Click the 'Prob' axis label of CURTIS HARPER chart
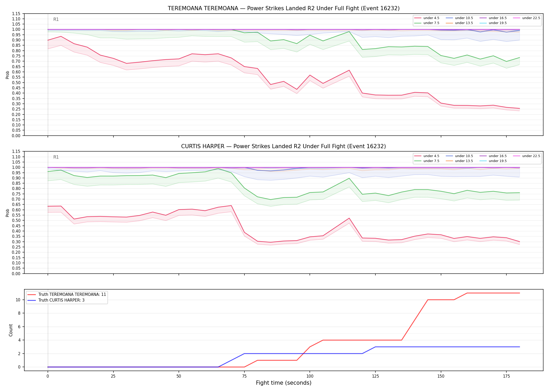Viewport: 549px width, 392px height. point(8,213)
